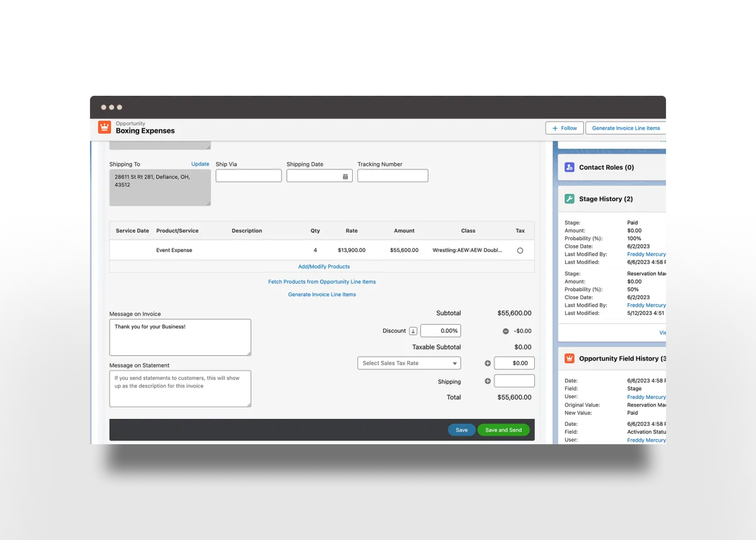The image size is (756, 540).
Task: Click the plus icon next to Shipping
Action: click(488, 381)
